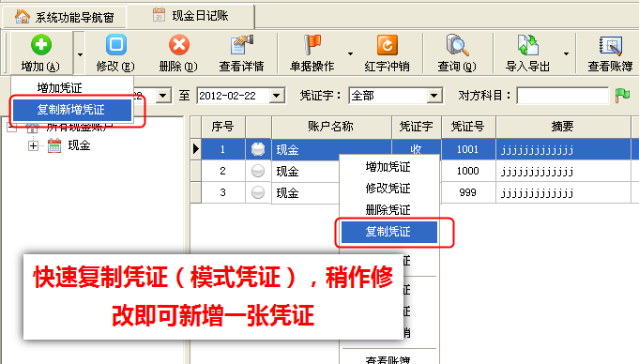Open the 查看账簿 ledger icon
Screen dimensions: 639x364
click(x=610, y=45)
